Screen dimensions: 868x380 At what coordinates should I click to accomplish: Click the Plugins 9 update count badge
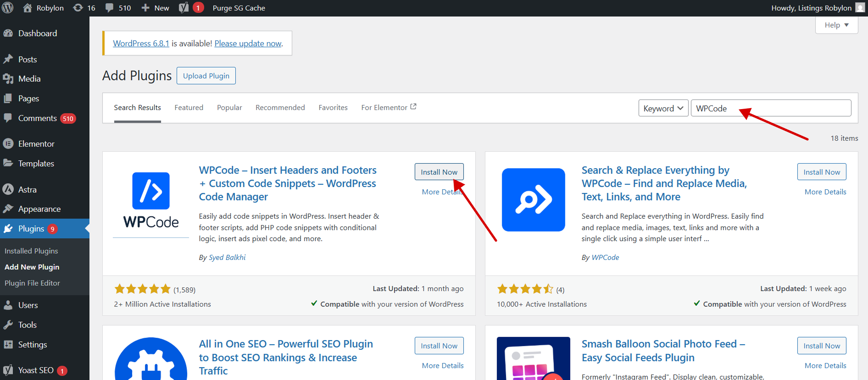tap(52, 229)
